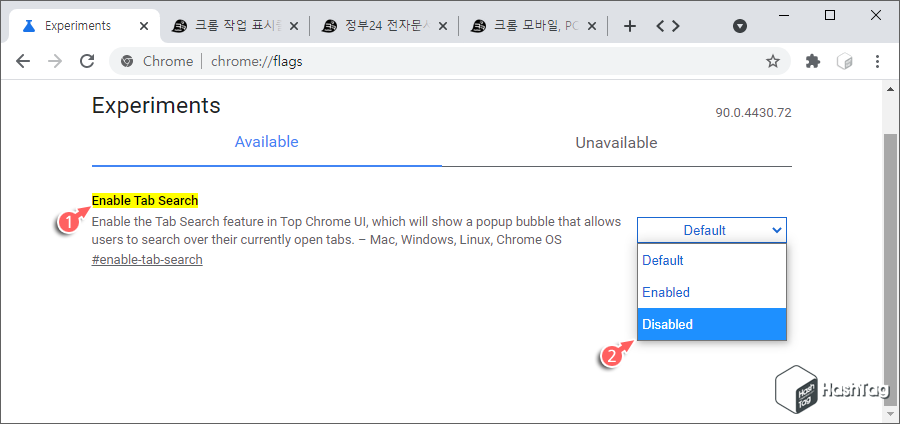
Task: Go back with the back arrow
Action: pos(23,61)
